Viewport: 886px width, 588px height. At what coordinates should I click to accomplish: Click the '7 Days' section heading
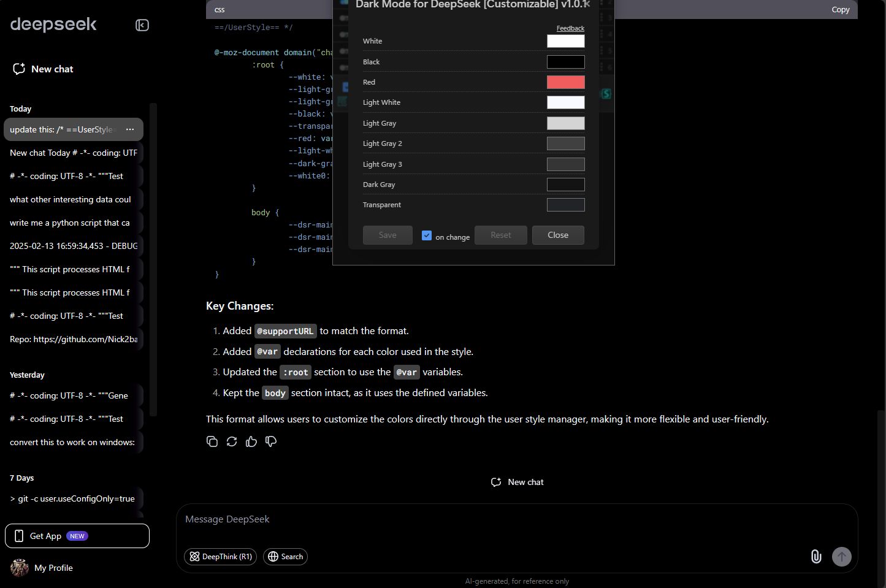22,478
